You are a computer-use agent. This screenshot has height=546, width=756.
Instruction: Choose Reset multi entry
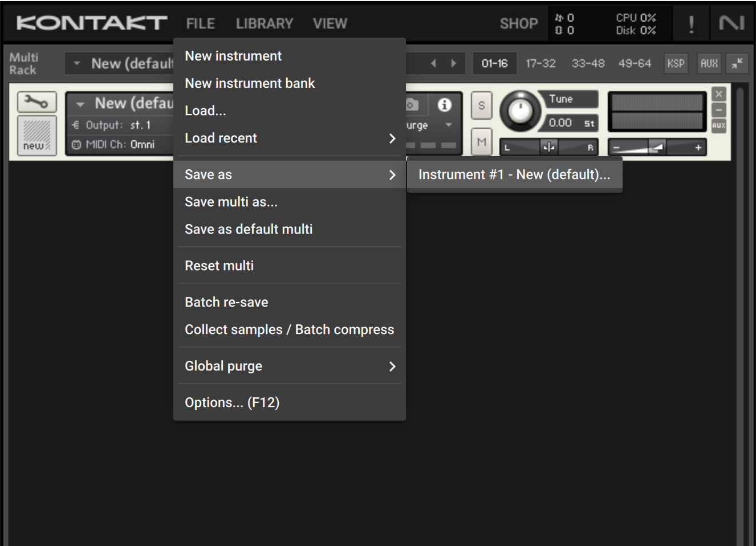click(290, 266)
